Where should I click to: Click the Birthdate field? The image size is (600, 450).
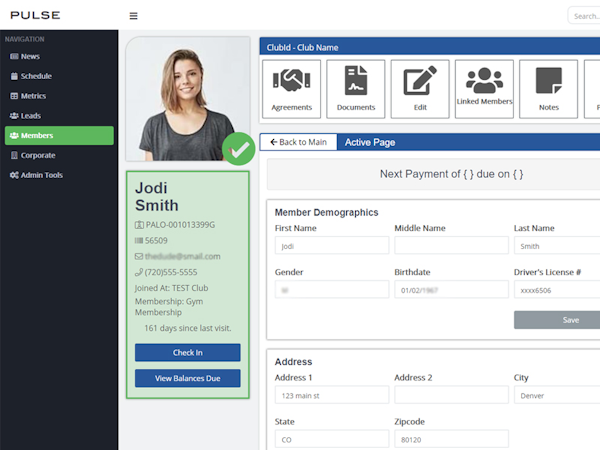[452, 290]
